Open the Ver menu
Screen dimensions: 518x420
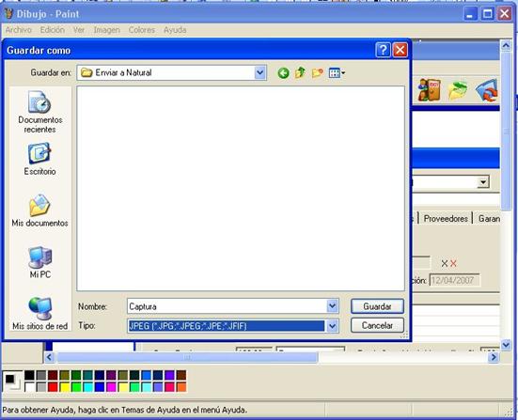(79, 30)
